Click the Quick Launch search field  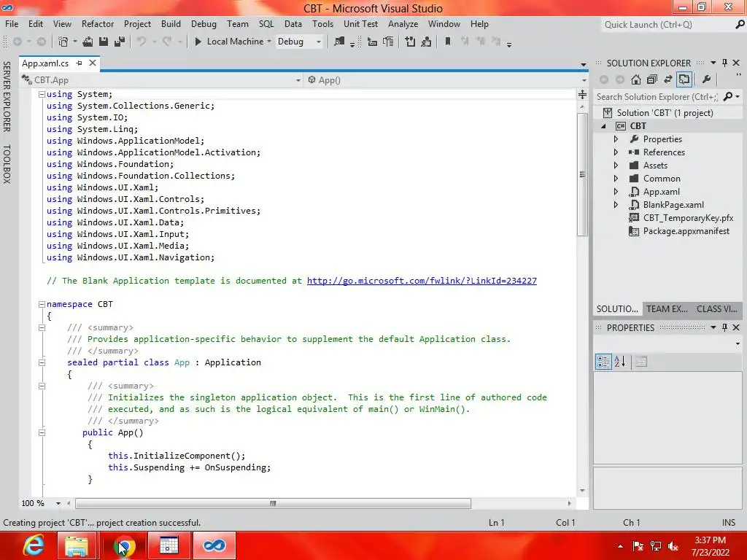point(667,24)
